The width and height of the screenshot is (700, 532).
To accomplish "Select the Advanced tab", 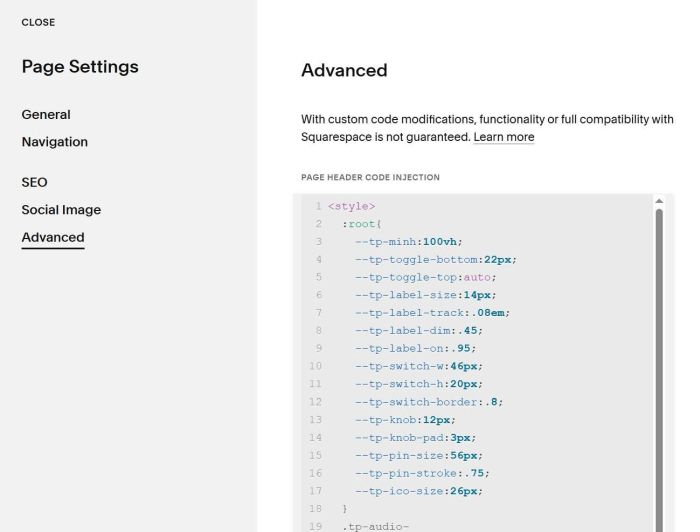I will (53, 238).
